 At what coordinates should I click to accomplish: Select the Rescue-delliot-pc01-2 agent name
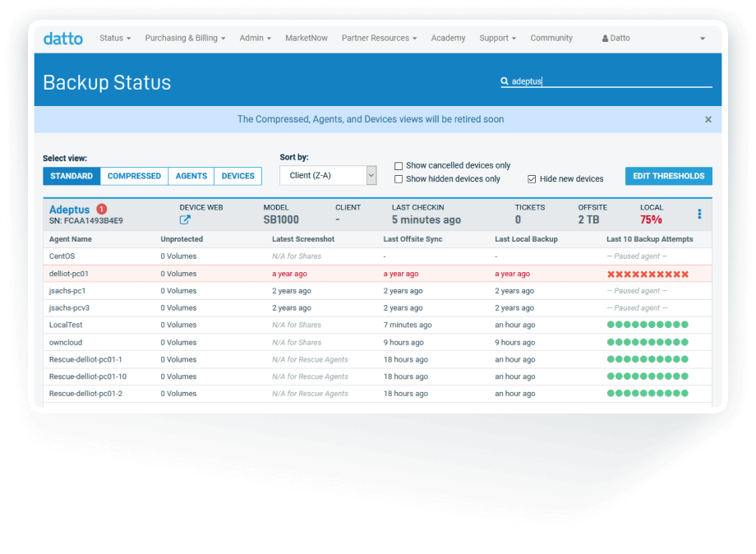pyautogui.click(x=85, y=394)
